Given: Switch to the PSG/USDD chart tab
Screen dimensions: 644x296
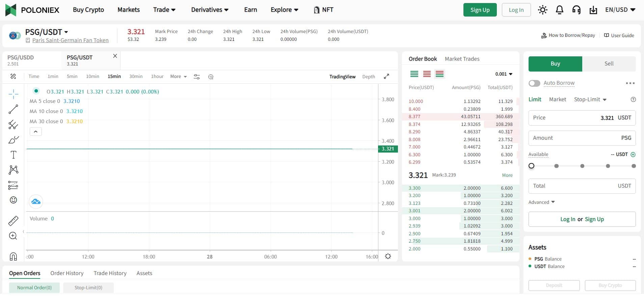Looking at the screenshot, I should (32, 60).
